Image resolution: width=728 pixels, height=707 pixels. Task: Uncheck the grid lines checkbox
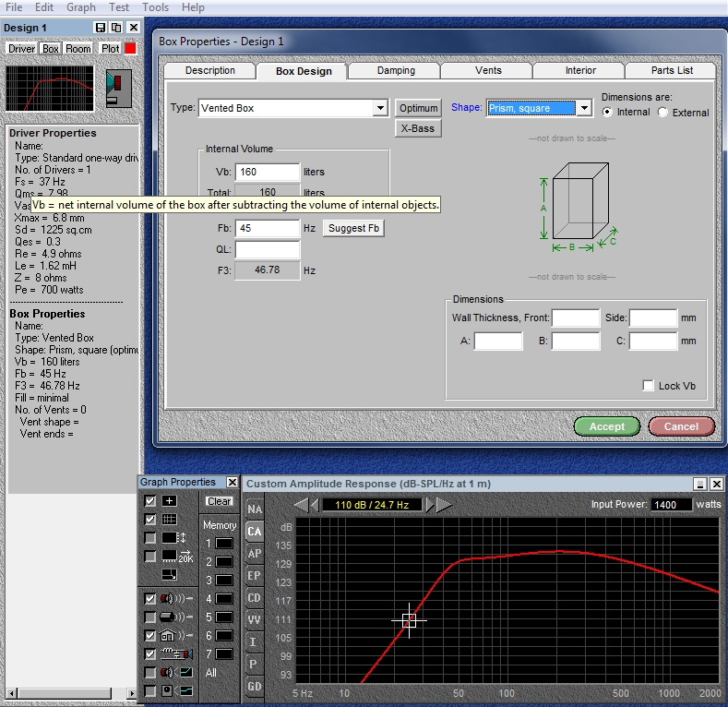(x=150, y=520)
